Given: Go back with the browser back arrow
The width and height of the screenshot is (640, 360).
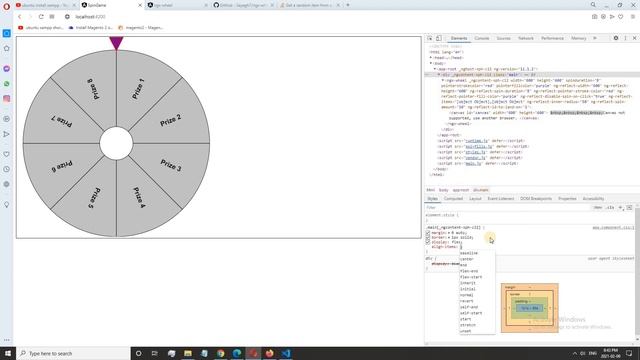Looking at the screenshot, I should [19, 17].
